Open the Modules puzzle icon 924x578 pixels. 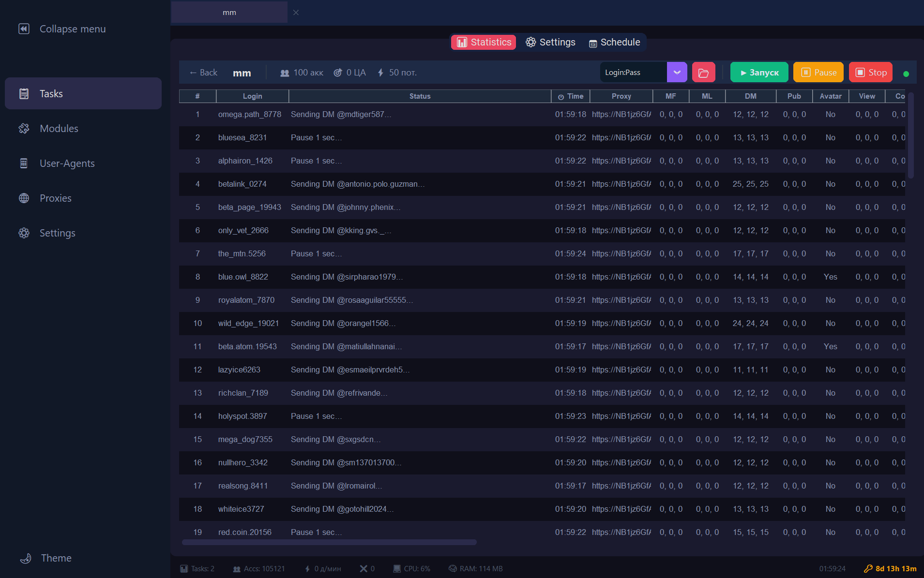24,129
